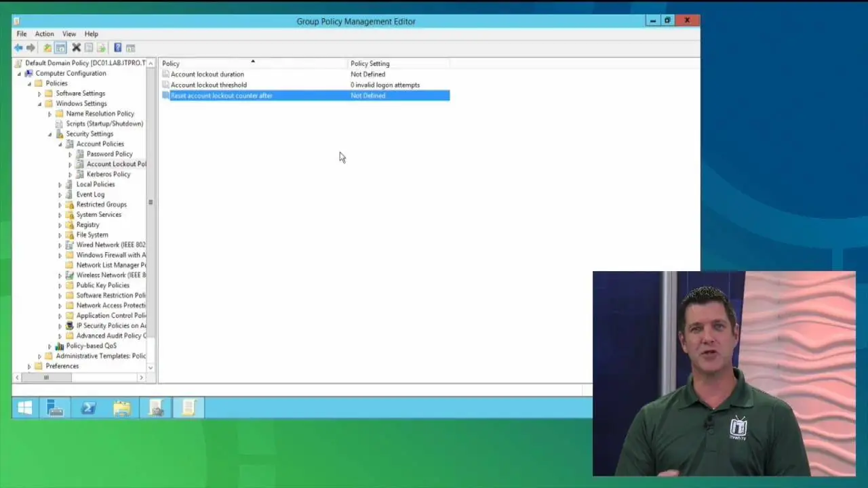Select the Reset account lockout counter after policy

tap(305, 96)
